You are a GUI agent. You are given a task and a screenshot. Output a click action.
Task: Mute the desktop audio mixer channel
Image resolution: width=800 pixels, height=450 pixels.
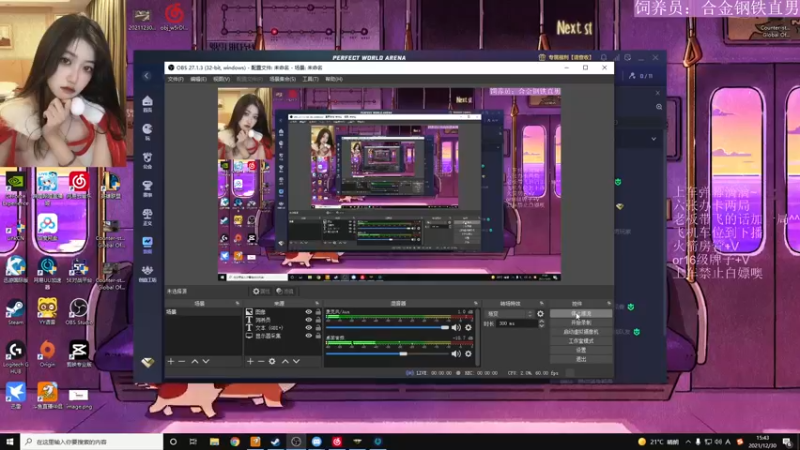(456, 354)
